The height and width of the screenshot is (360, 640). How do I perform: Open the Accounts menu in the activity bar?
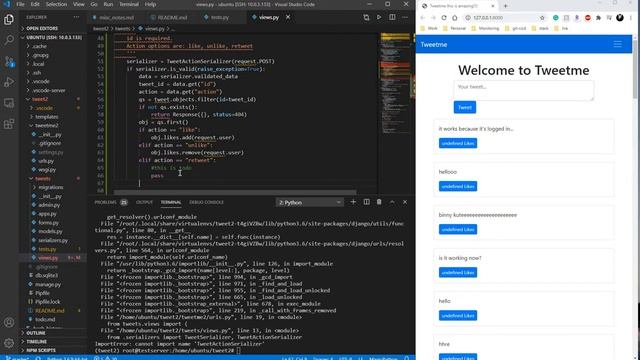(x=9, y=322)
